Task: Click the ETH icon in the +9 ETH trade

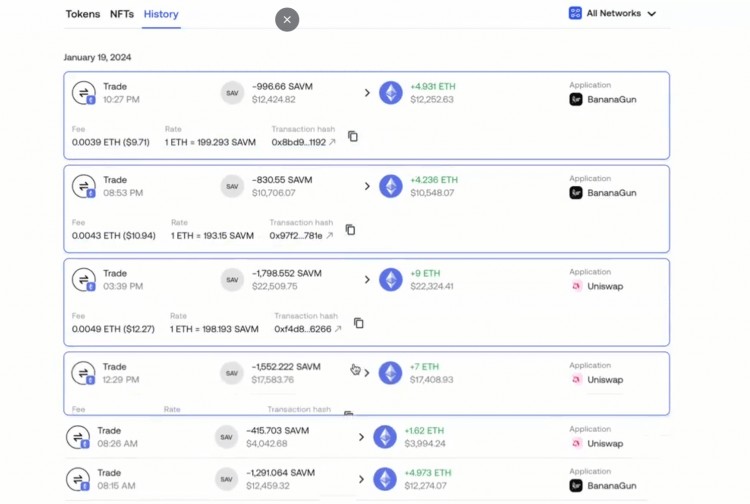Action: pyautogui.click(x=391, y=280)
